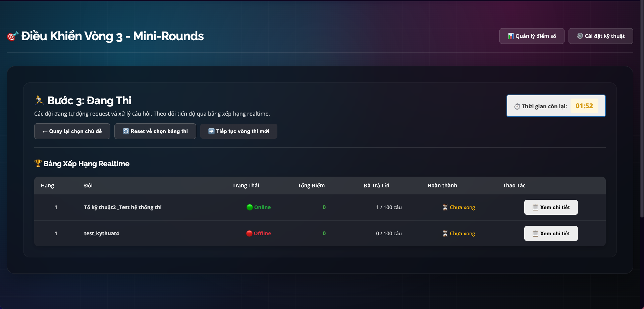Open Quản lý điểm số
Viewport: 644px width, 309px height.
532,36
